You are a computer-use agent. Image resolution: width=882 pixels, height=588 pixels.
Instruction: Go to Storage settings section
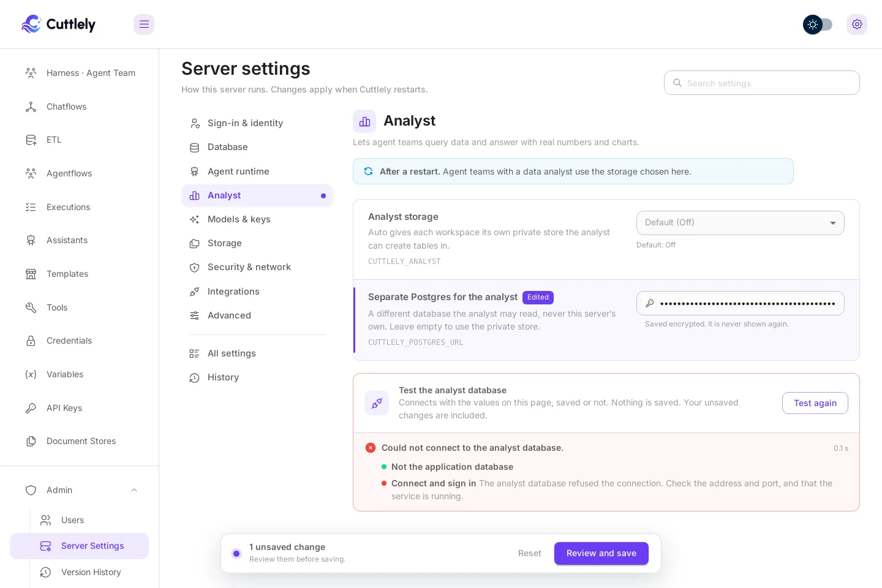pos(257,243)
